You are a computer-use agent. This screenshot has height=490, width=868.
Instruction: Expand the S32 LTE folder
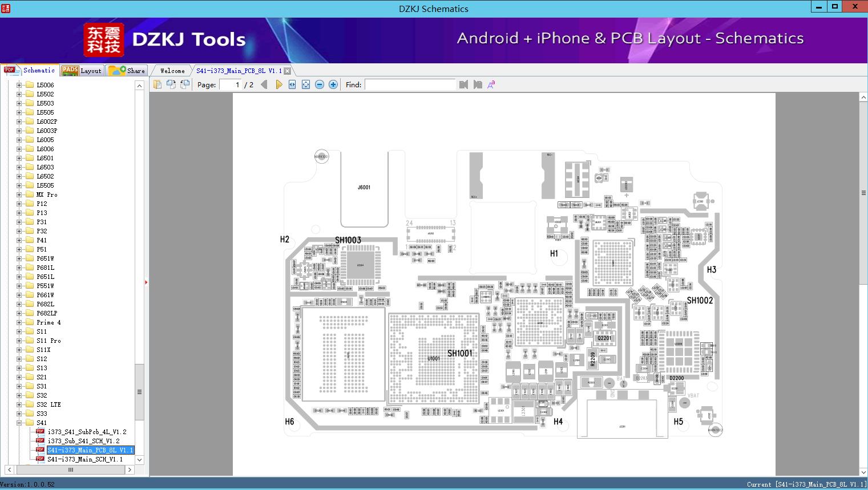19,404
